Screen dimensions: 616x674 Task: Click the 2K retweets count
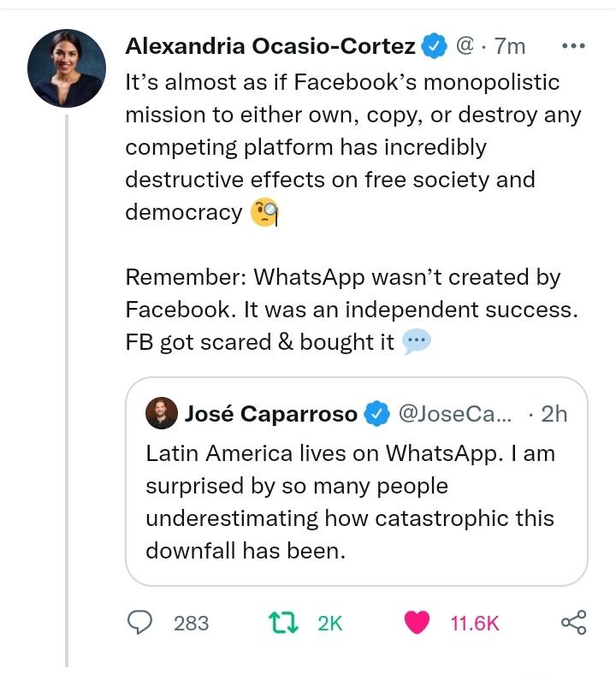click(329, 624)
